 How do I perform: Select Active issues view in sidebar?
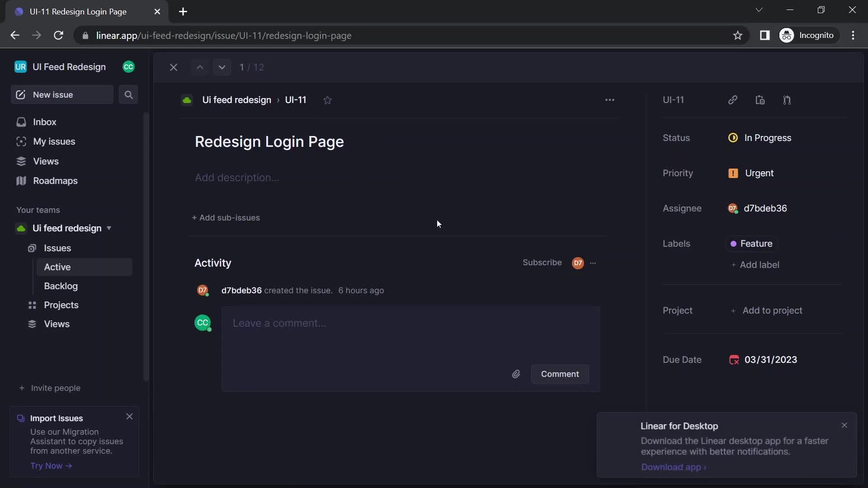[57, 266]
